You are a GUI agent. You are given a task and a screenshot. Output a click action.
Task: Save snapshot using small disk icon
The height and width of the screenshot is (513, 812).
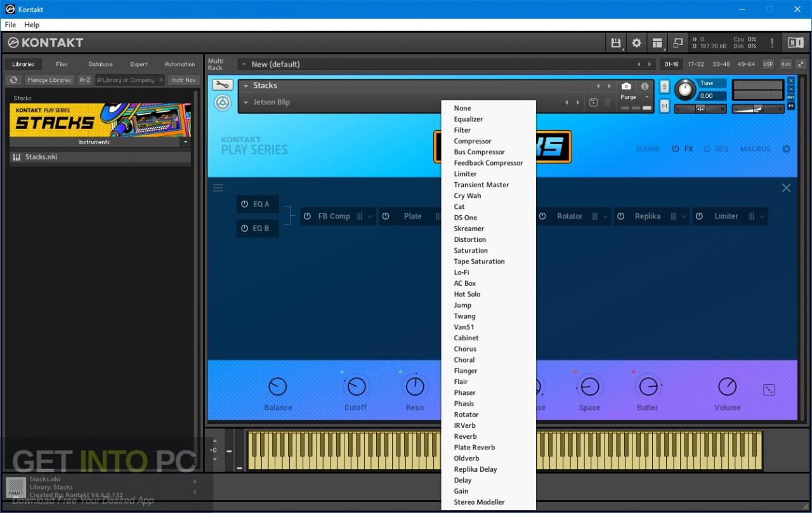click(x=593, y=102)
